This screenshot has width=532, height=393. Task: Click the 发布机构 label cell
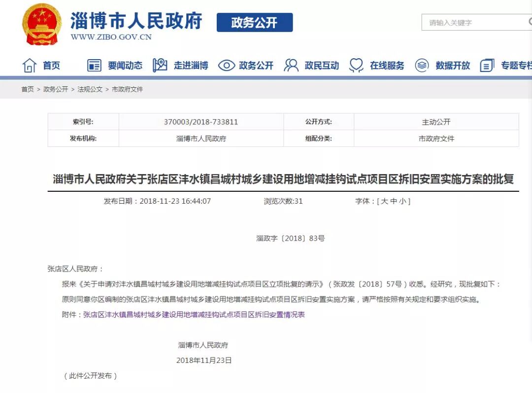coord(83,139)
